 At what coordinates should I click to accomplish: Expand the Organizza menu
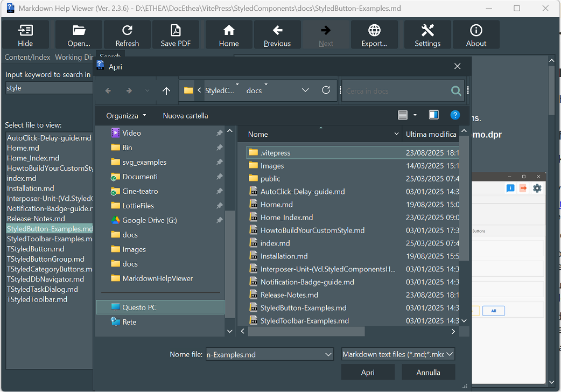pyautogui.click(x=126, y=116)
